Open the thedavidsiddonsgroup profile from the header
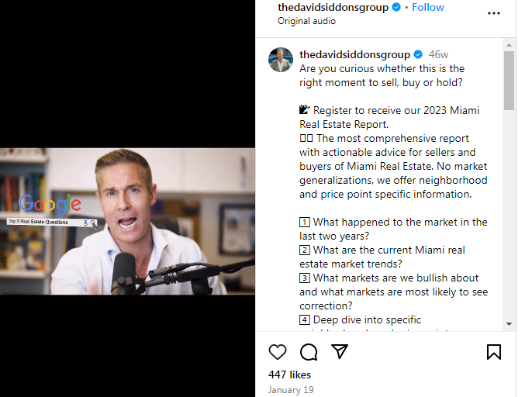Image resolution: width=532 pixels, height=397 pixels. (333, 7)
